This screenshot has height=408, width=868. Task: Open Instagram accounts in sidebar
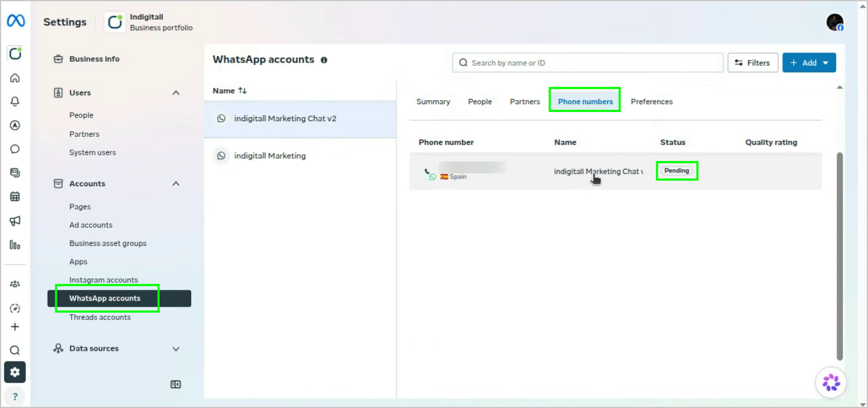point(104,280)
